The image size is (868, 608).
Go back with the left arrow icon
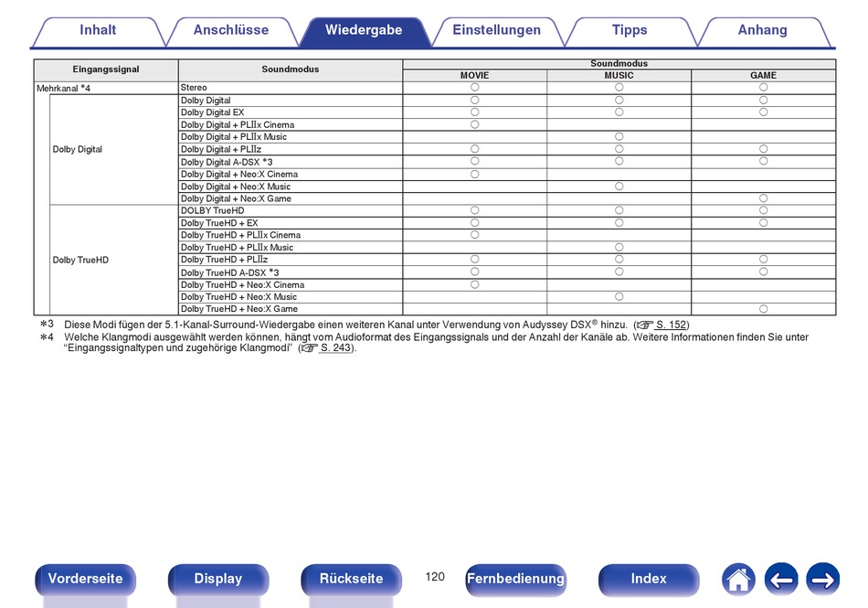[x=781, y=580]
